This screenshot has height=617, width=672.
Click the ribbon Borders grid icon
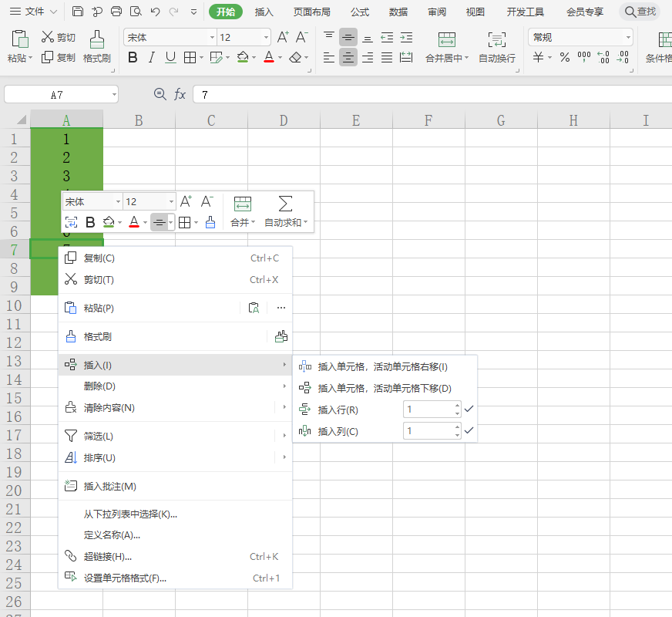190,57
